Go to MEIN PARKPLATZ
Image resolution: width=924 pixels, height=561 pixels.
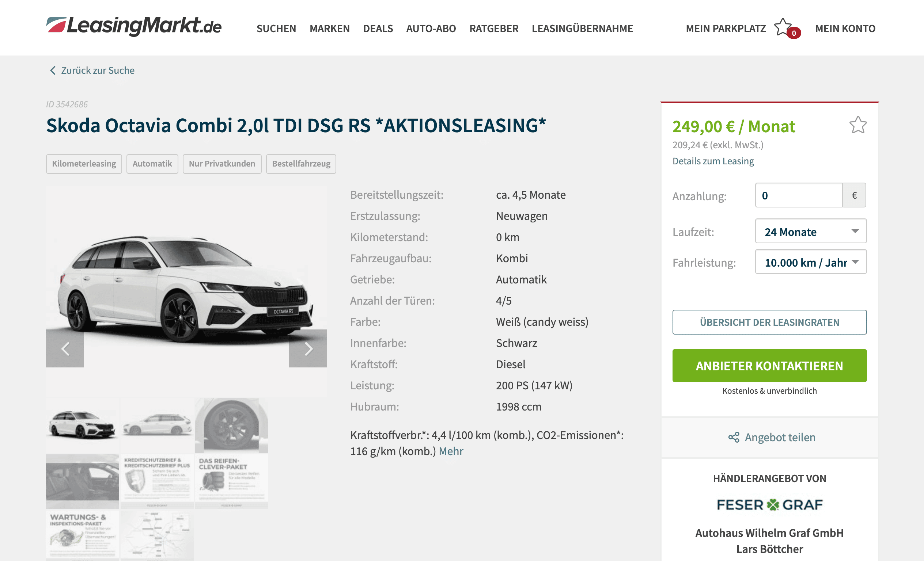726,28
